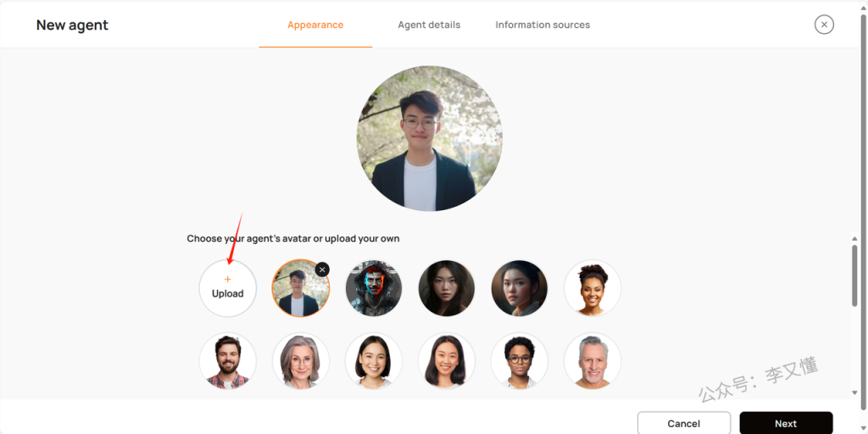Select the bearded man avatar
The image size is (868, 434).
click(x=228, y=360)
